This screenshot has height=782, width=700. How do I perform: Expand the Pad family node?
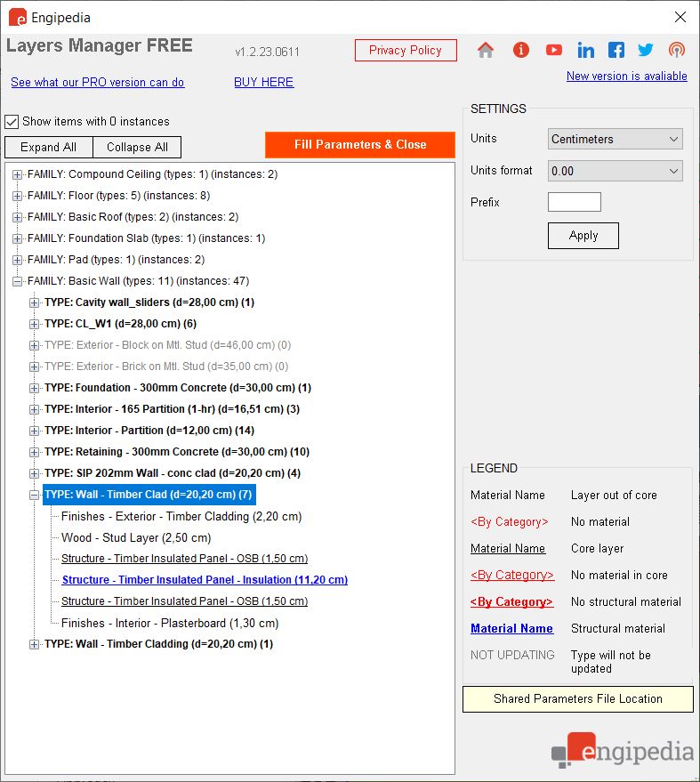[x=17, y=261]
